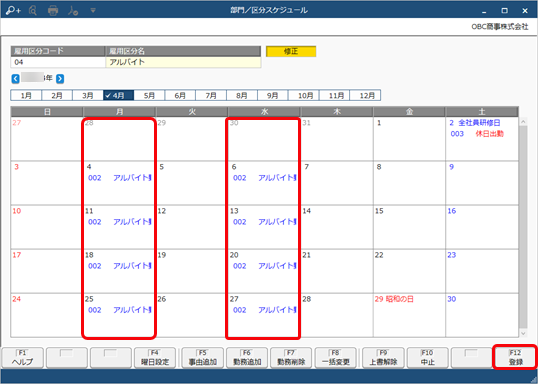Select the 水 column header
Image resolution: width=538 pixels, height=384 pixels.
click(264, 112)
